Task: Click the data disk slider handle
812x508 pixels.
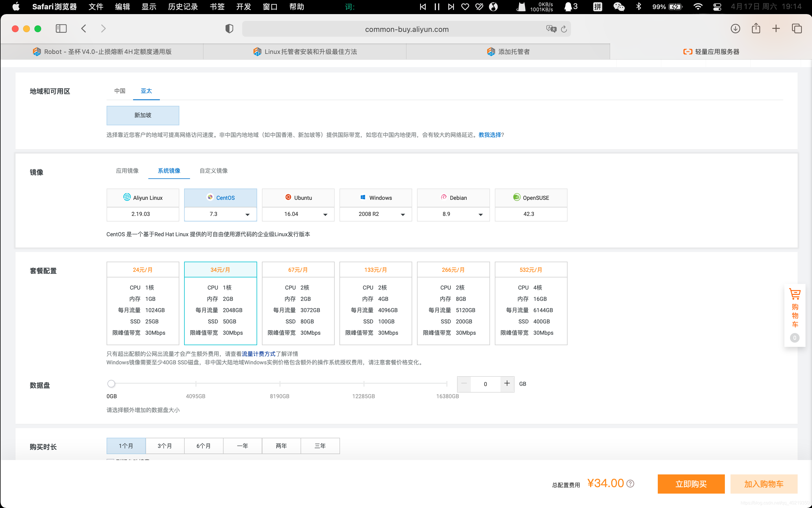Action: pyautogui.click(x=111, y=384)
